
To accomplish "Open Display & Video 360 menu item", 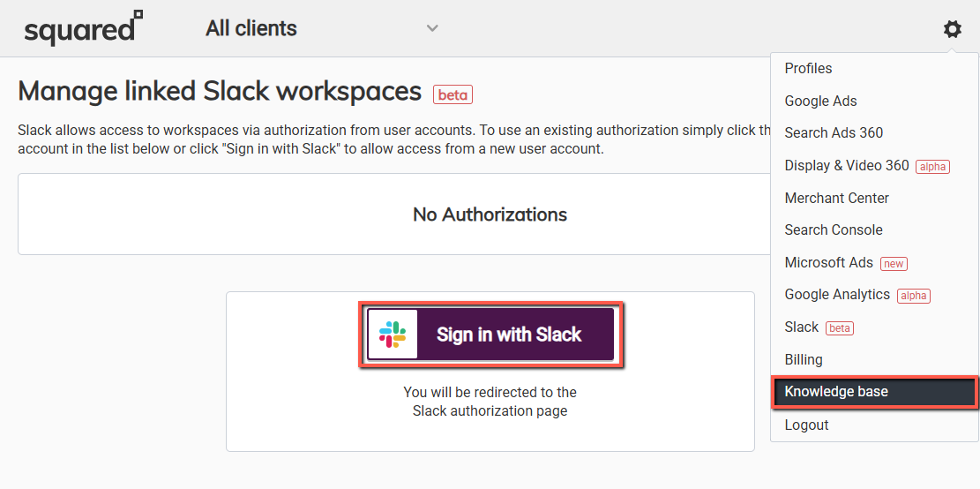I will tap(847, 165).
